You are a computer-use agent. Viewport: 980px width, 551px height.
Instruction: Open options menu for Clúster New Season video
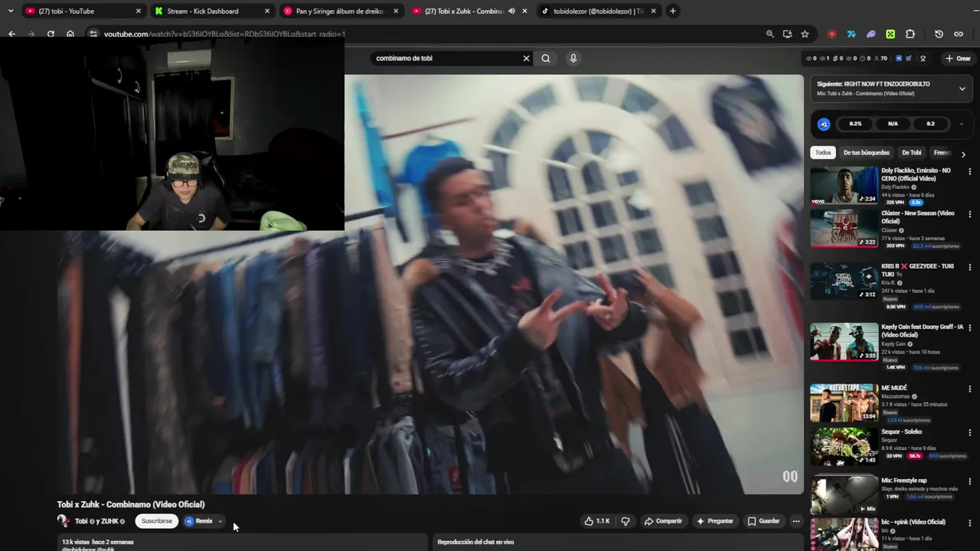point(970,214)
